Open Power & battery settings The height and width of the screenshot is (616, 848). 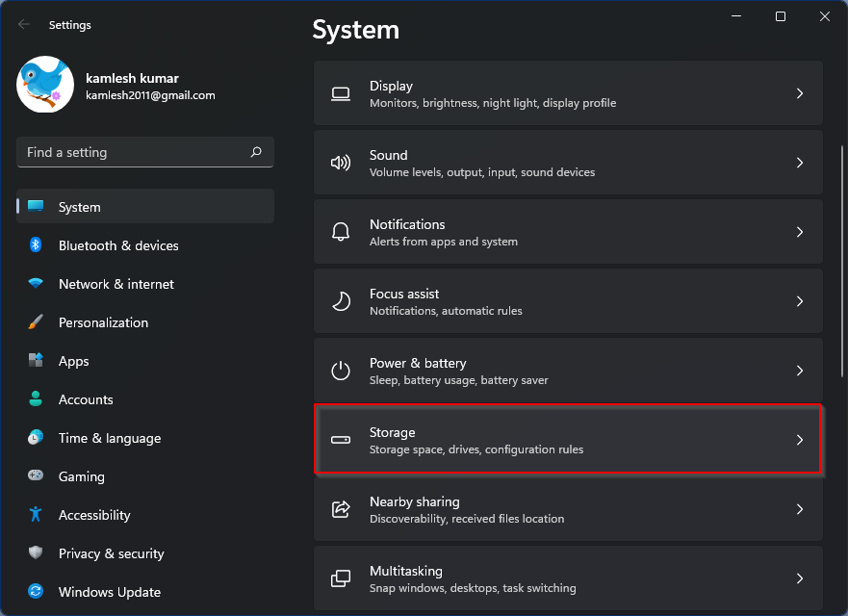[568, 371]
